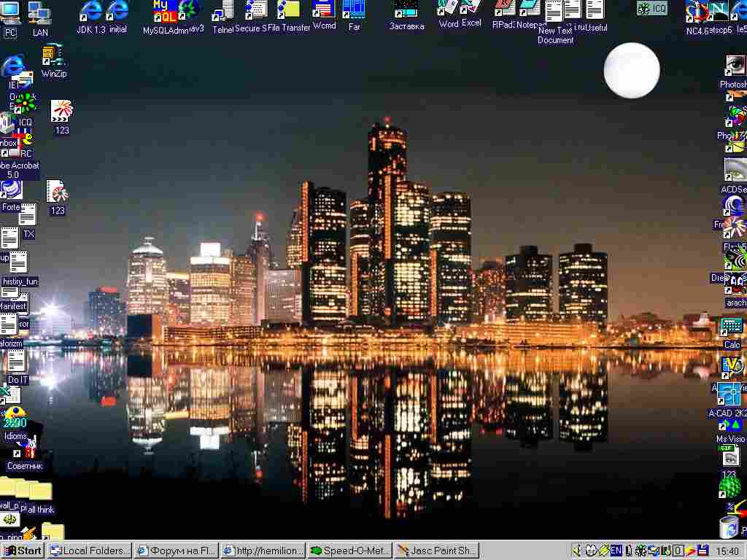Launch Word from the desktop
This screenshot has width=747, height=560.
448,13
